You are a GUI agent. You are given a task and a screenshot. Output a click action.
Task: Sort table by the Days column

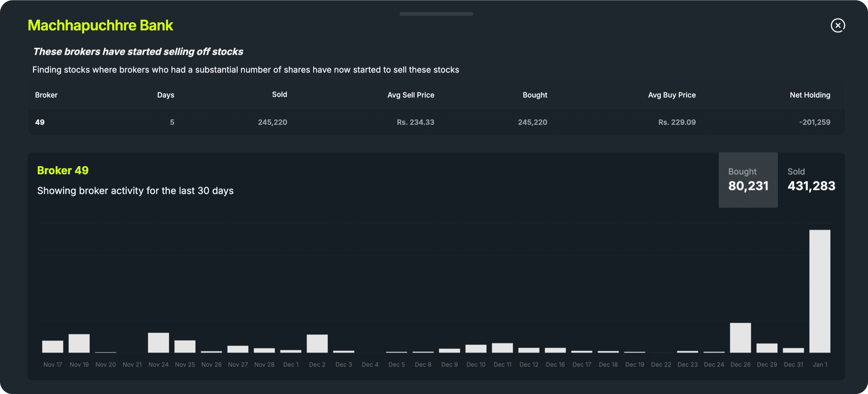[165, 95]
